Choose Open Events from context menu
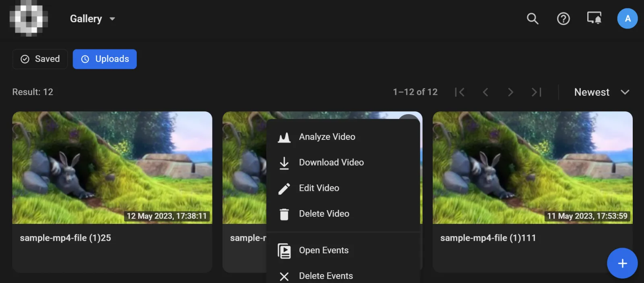 tap(343, 250)
